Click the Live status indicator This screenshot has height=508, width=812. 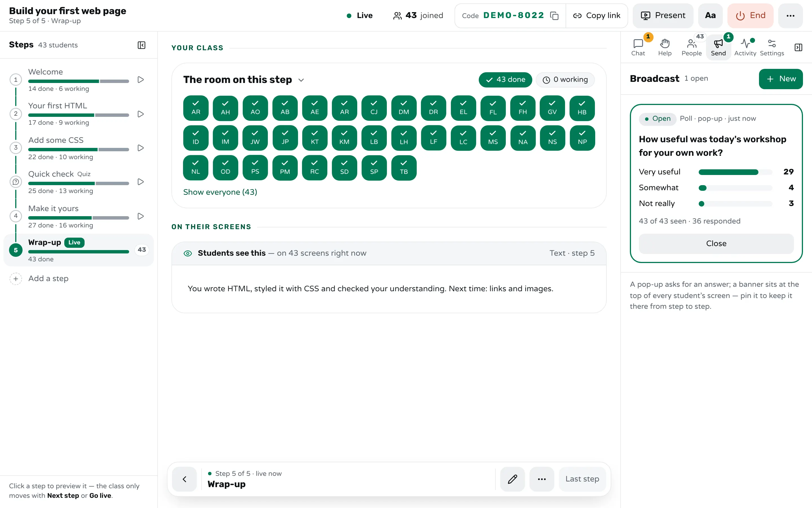359,16
